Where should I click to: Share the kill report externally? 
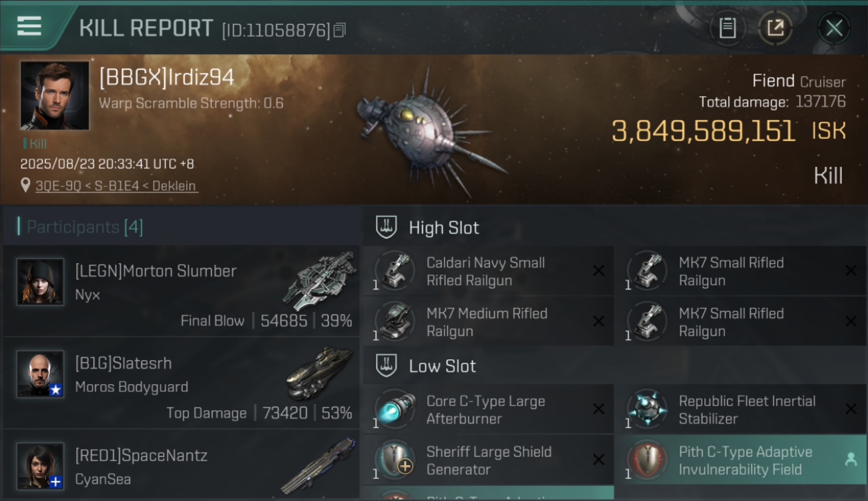[x=775, y=28]
